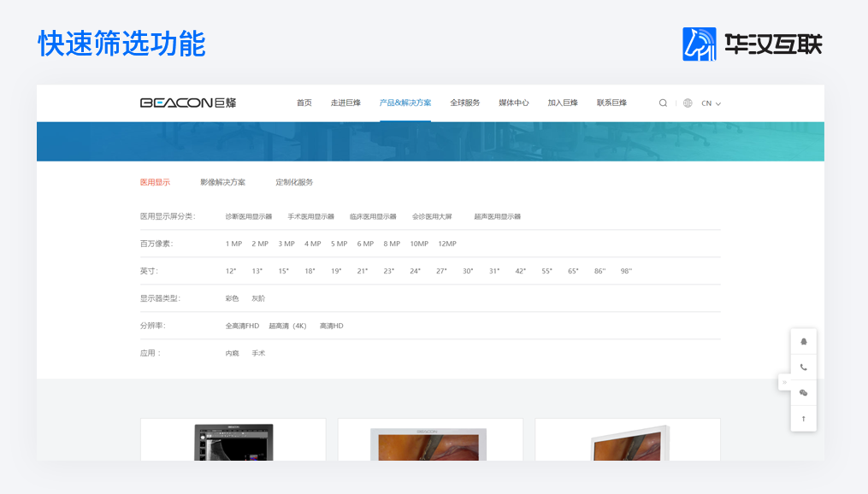Open the ultrasound monitor product thumbnail

[x=233, y=440]
